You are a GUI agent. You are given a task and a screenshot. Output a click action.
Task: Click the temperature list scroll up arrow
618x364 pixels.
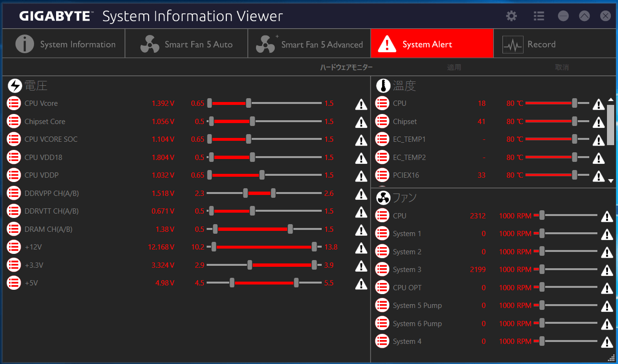pos(611,100)
